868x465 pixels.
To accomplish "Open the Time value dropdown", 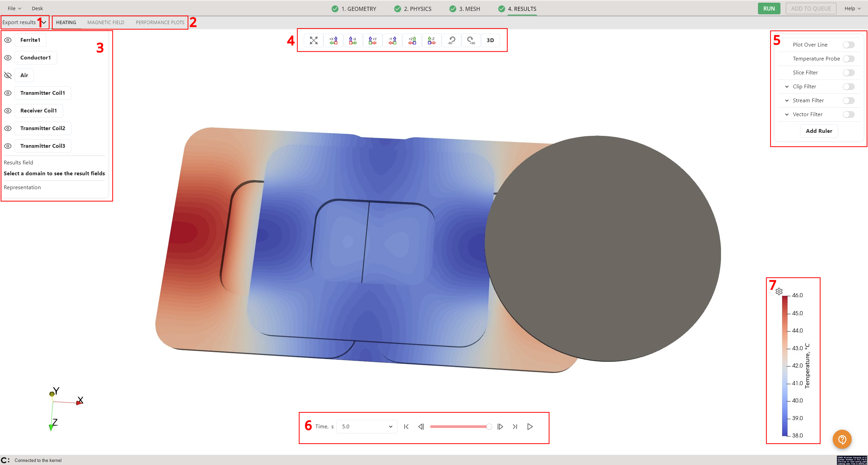I will pos(367,427).
